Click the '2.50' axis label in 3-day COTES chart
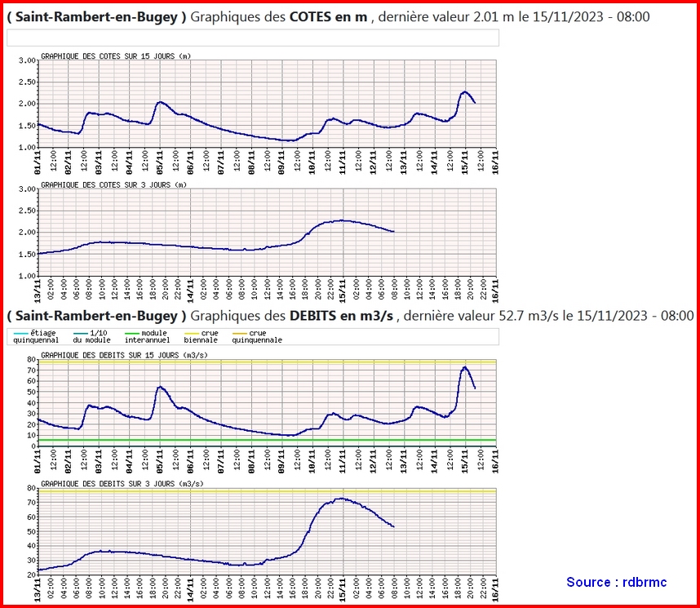The width and height of the screenshot is (700, 608). click(x=27, y=211)
